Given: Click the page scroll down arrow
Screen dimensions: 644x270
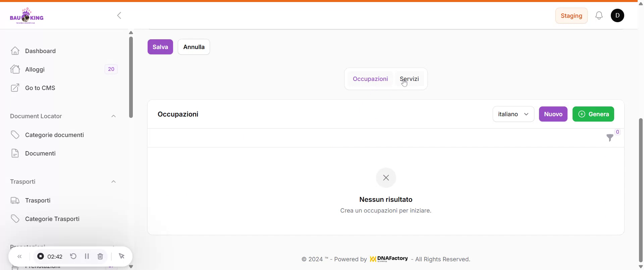Looking at the screenshot, I should pyautogui.click(x=641, y=267).
